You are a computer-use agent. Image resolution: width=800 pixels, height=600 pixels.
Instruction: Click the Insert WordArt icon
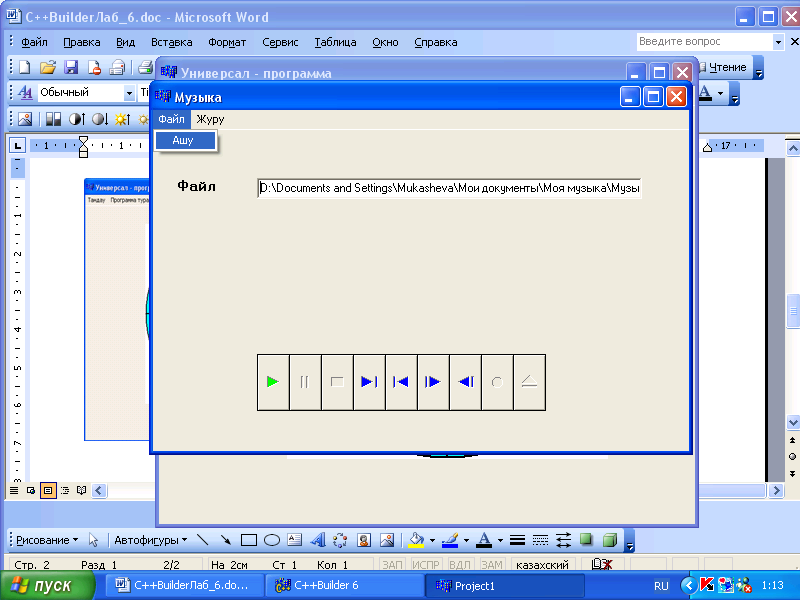(317, 540)
